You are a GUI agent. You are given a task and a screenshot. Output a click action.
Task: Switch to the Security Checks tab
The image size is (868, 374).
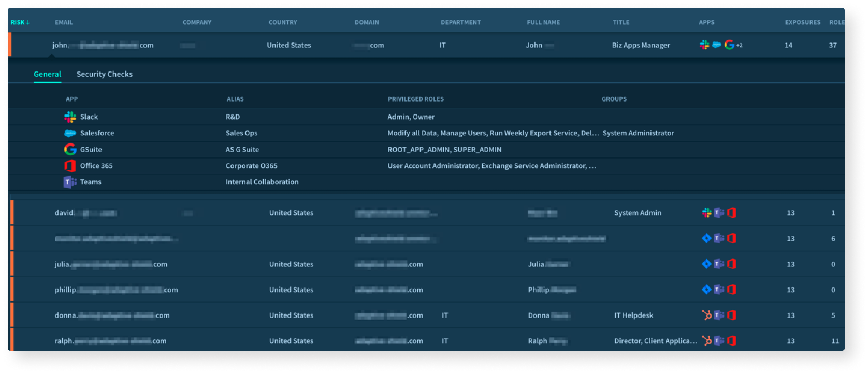point(105,74)
